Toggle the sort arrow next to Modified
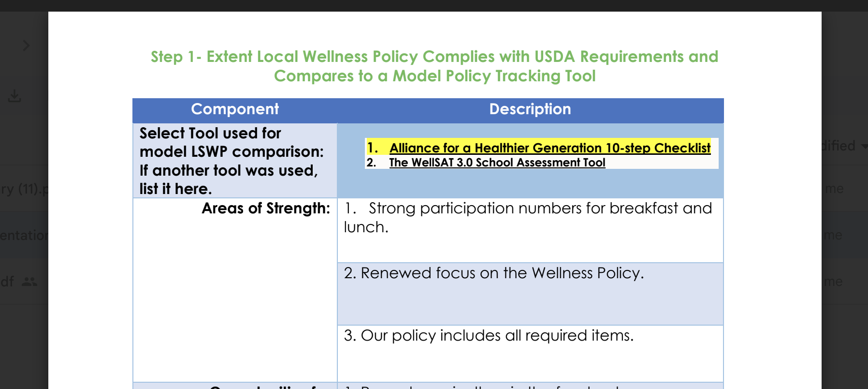868x389 pixels. 864,146
